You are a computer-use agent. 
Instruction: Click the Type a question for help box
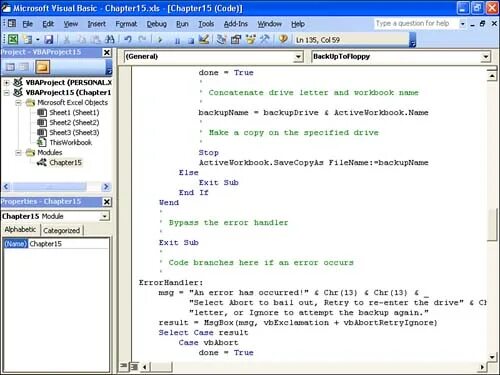pyautogui.click(x=416, y=23)
